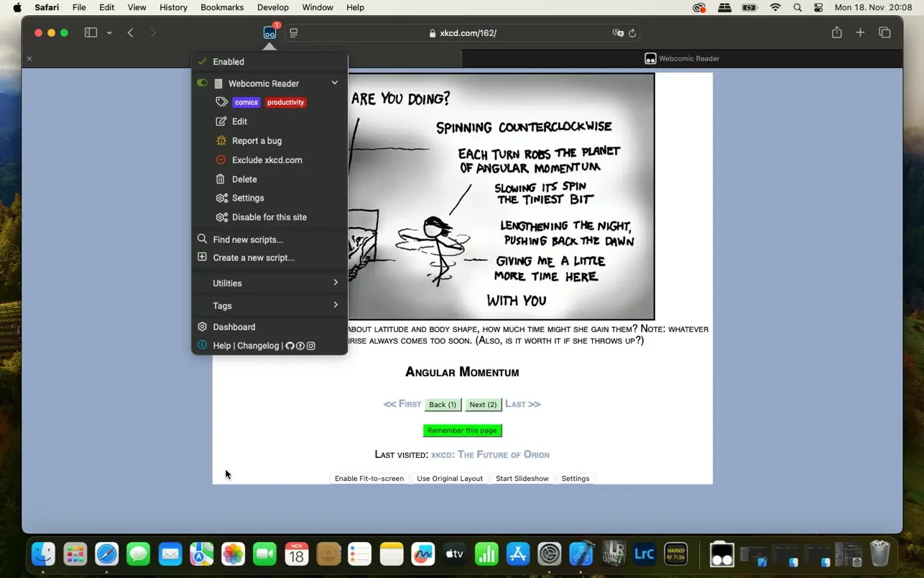924x578 pixels.
Task: Click the Edit script pencil icon
Action: [x=221, y=121]
